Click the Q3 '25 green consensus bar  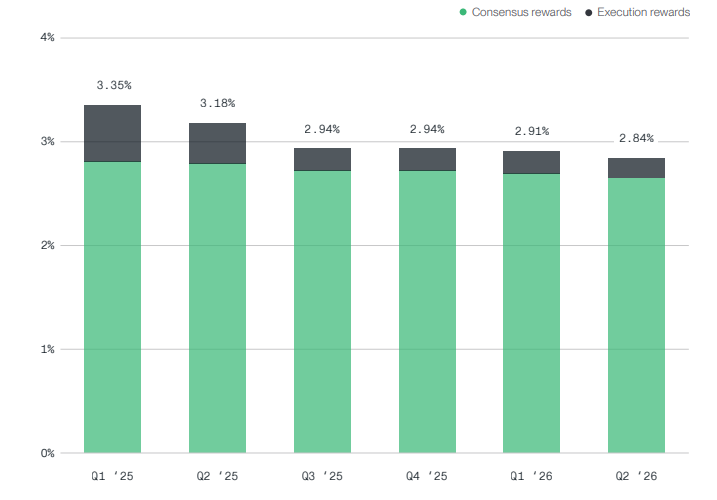[322, 312]
